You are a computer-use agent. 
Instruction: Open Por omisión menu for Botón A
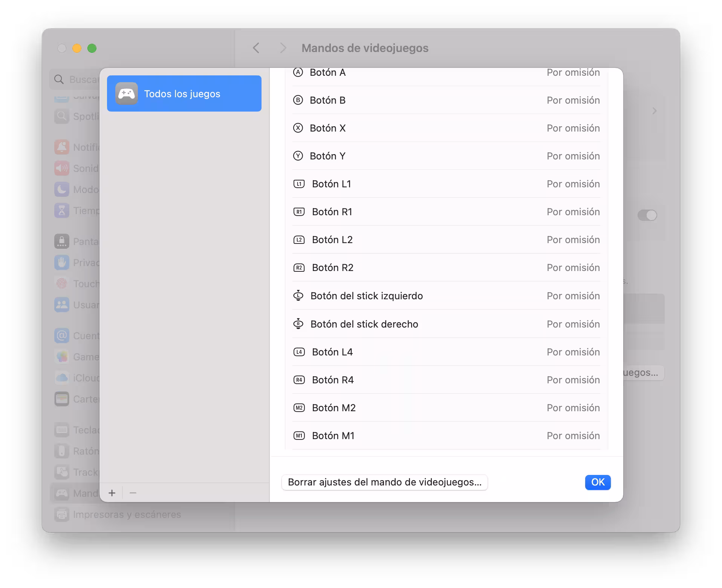click(573, 72)
